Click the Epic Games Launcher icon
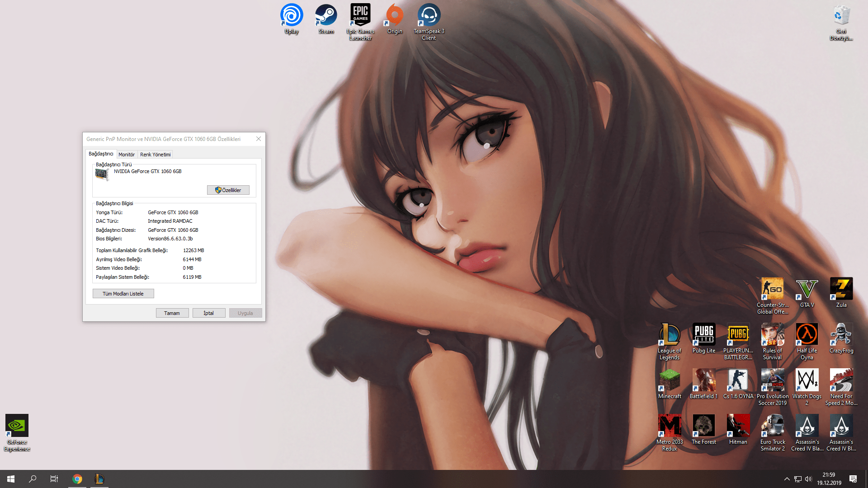Screen dimensions: 868x488 [360, 16]
